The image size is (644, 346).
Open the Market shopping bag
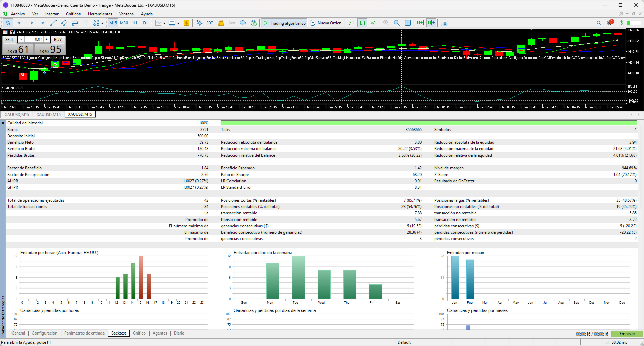[221, 23]
